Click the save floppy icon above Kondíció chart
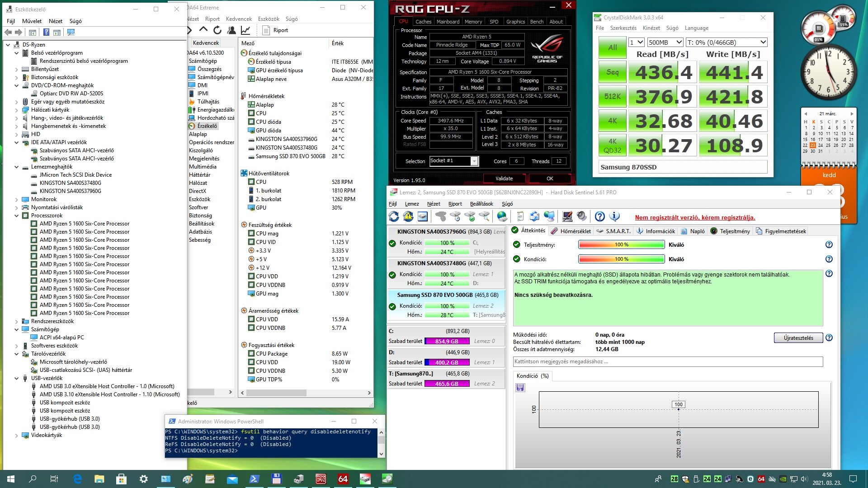 click(520, 387)
